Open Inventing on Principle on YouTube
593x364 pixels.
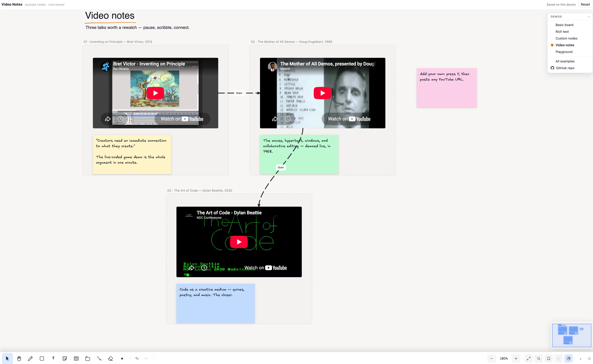coord(182,119)
